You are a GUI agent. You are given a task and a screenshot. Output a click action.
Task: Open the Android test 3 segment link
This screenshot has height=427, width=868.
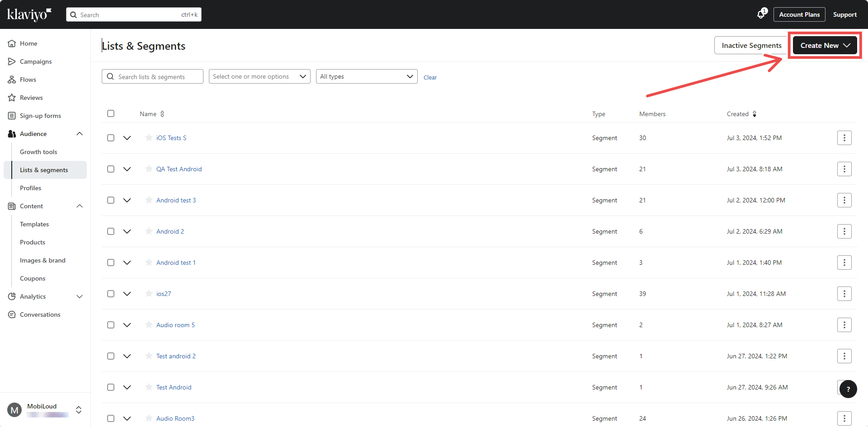[176, 200]
